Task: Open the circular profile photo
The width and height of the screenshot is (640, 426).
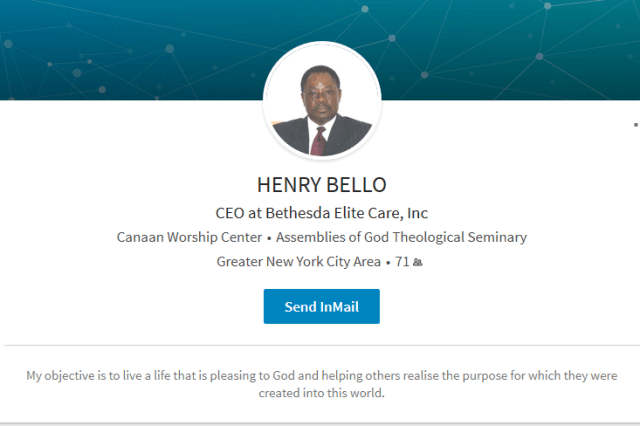Action: [321, 102]
